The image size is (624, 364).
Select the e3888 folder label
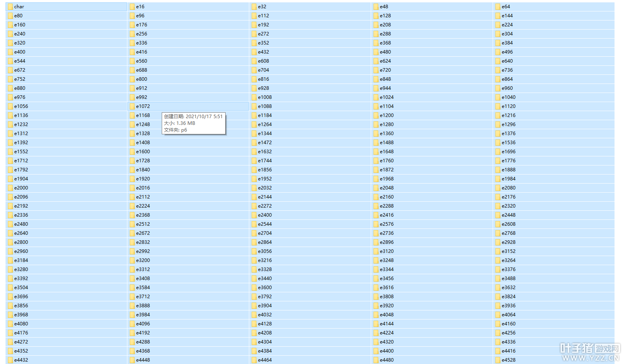[x=143, y=306]
